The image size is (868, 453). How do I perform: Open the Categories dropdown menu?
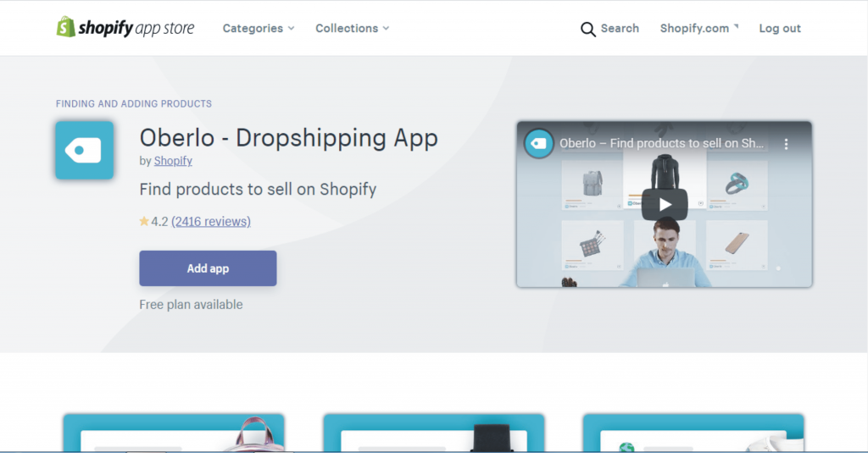[259, 28]
